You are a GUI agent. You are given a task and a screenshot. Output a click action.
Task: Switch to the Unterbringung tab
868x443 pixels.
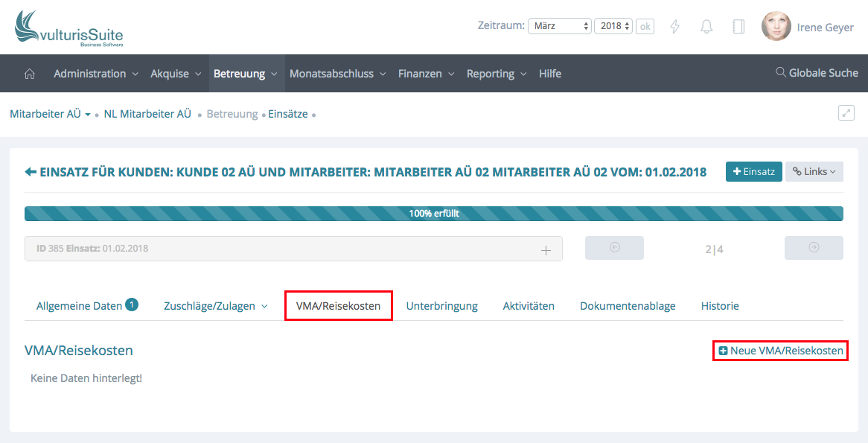(441, 306)
